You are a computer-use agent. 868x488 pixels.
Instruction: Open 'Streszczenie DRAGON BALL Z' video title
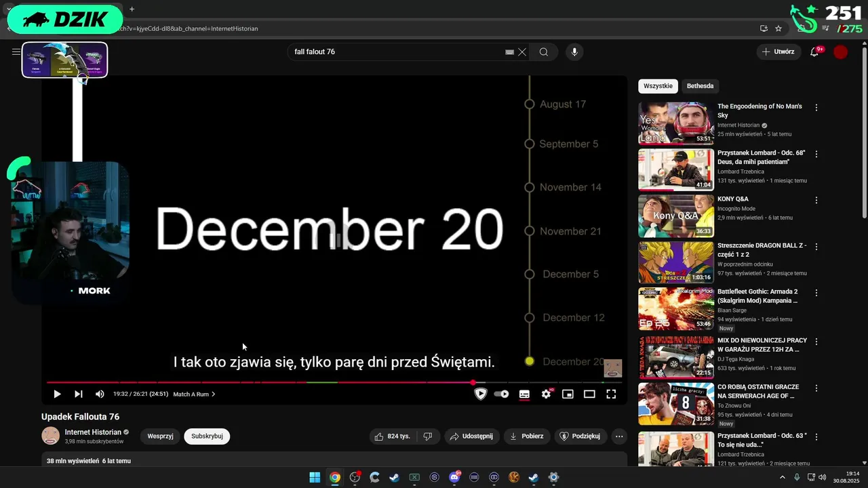(762, 249)
